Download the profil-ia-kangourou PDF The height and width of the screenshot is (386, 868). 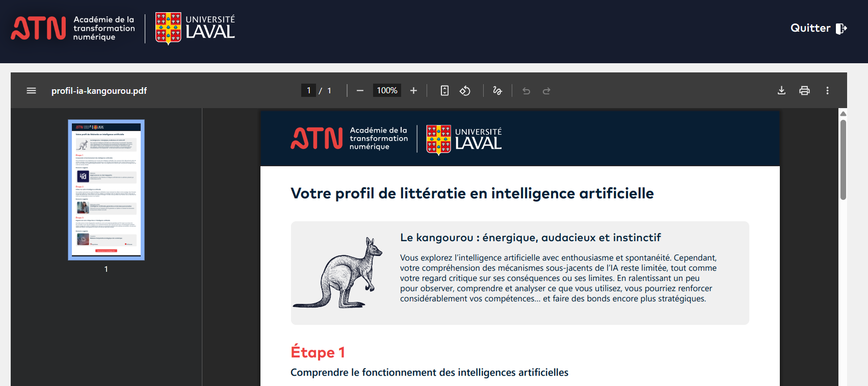point(781,91)
